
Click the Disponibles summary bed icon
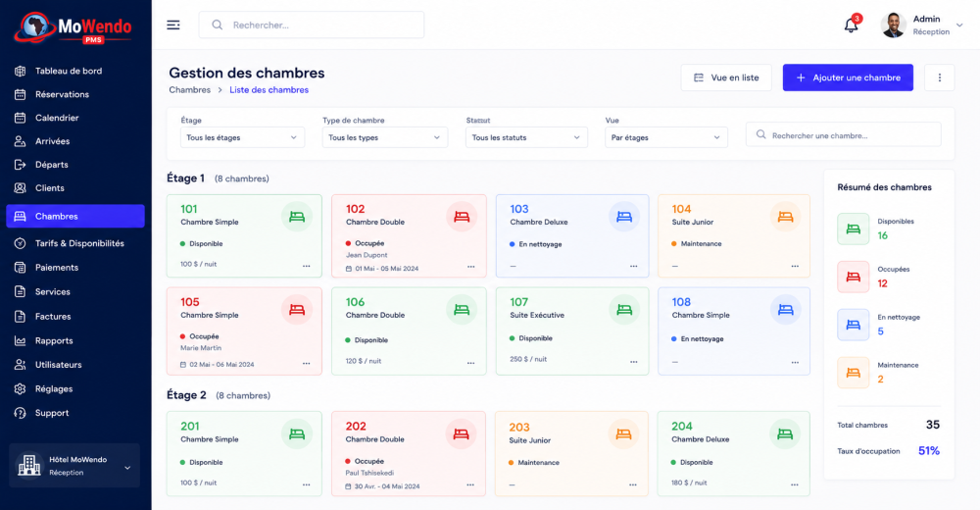pos(854,229)
